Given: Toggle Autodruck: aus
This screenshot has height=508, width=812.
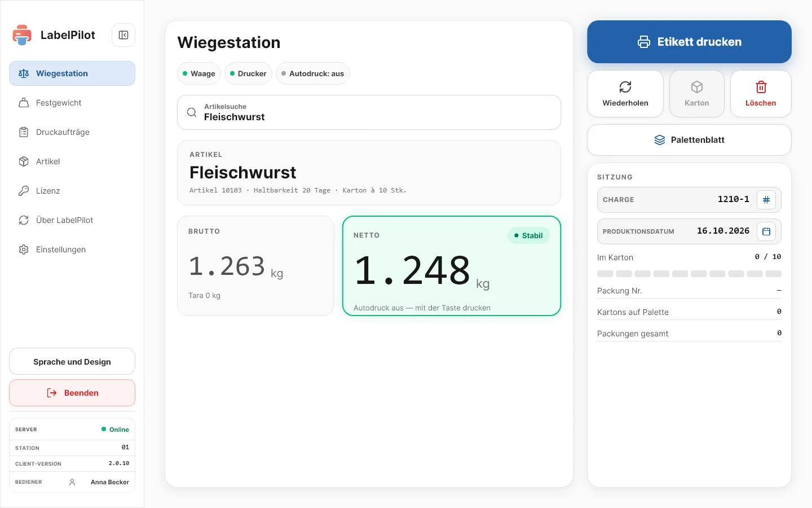Looking at the screenshot, I should pos(313,73).
